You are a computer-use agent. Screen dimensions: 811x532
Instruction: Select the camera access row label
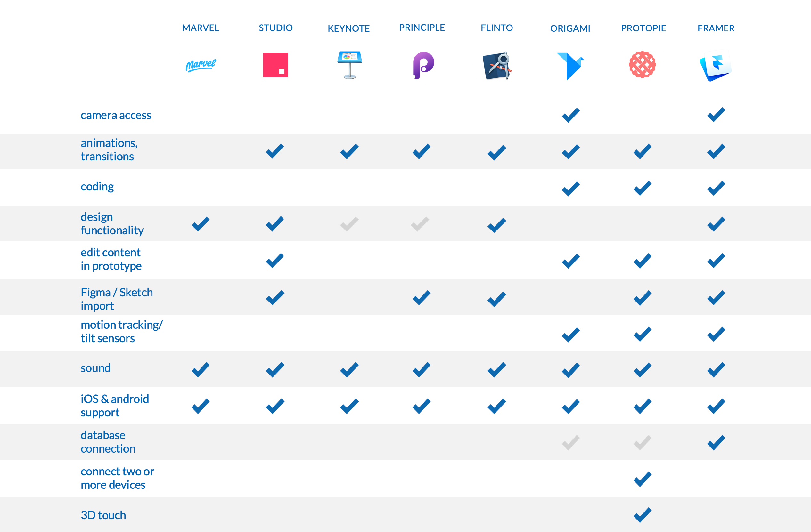click(x=116, y=115)
